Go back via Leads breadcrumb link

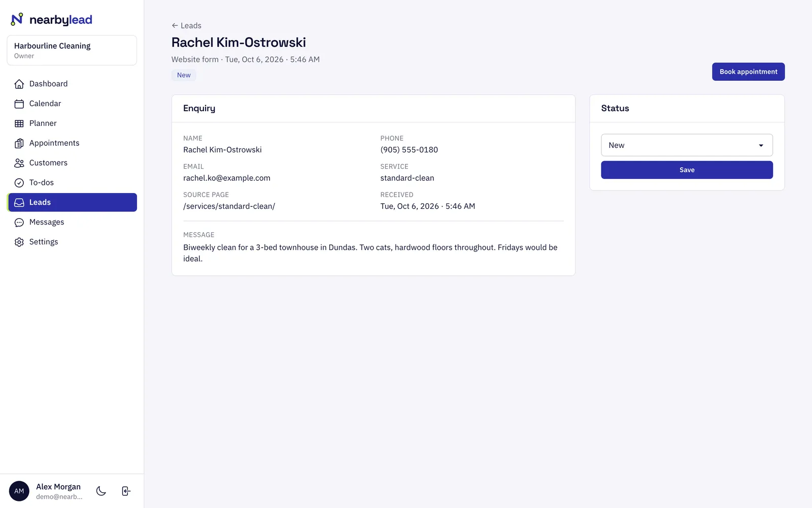[186, 25]
